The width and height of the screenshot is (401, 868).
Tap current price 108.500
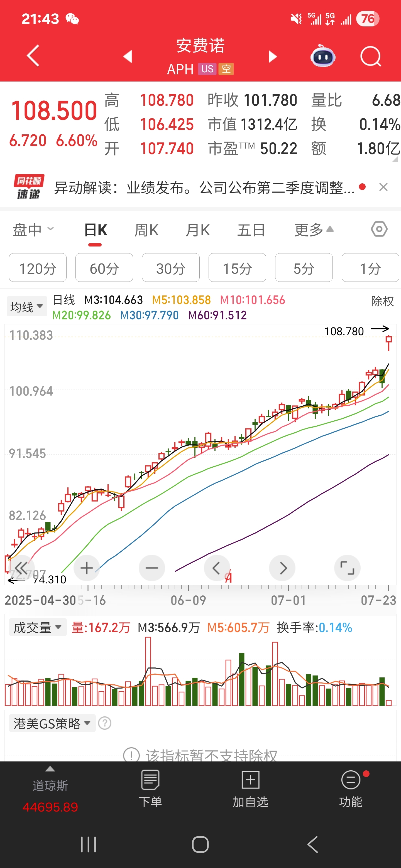[54, 110]
